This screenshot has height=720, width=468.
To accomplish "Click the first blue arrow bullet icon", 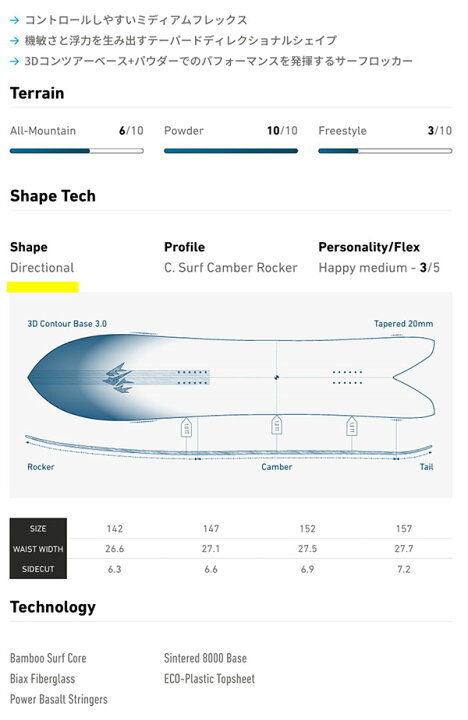I will tap(15, 20).
